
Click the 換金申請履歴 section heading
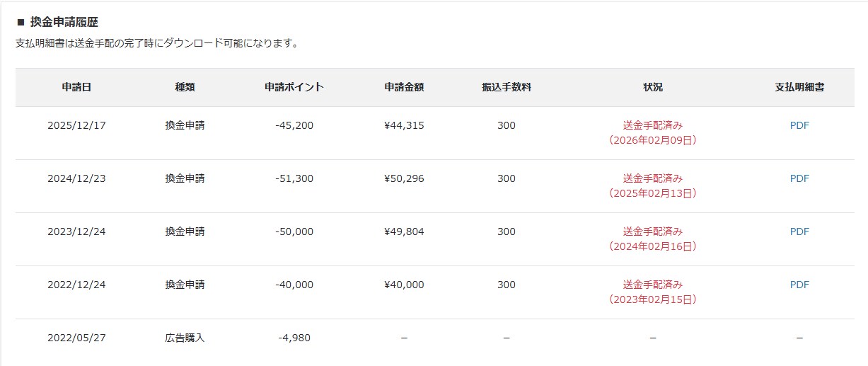click(x=64, y=22)
